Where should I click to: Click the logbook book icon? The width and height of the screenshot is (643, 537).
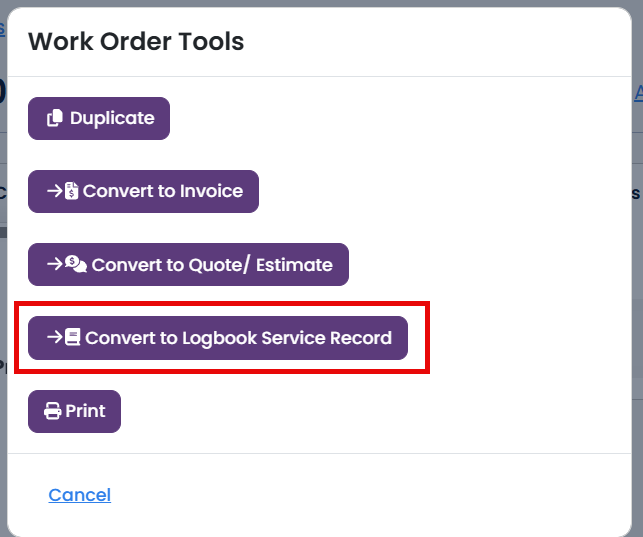(73, 337)
